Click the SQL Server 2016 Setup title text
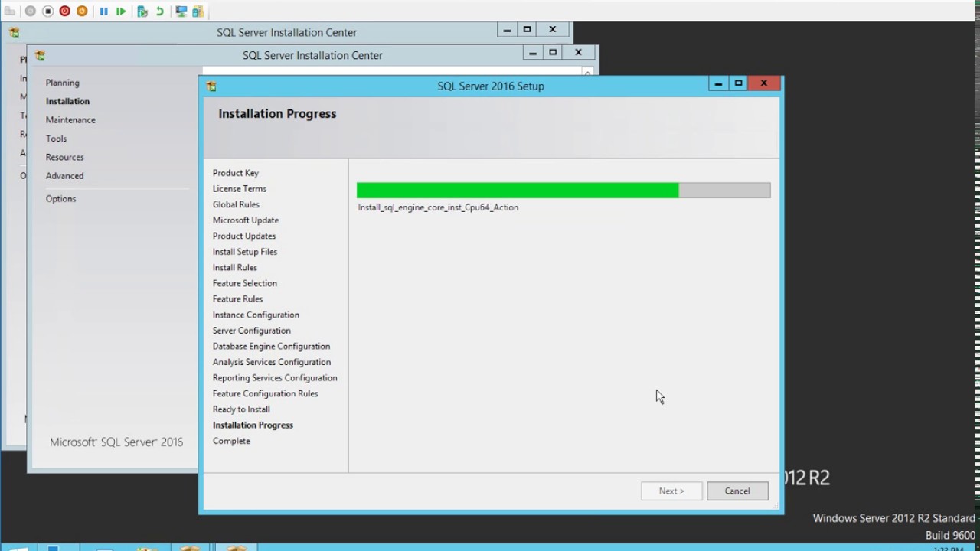This screenshot has height=551, width=980. 491,86
